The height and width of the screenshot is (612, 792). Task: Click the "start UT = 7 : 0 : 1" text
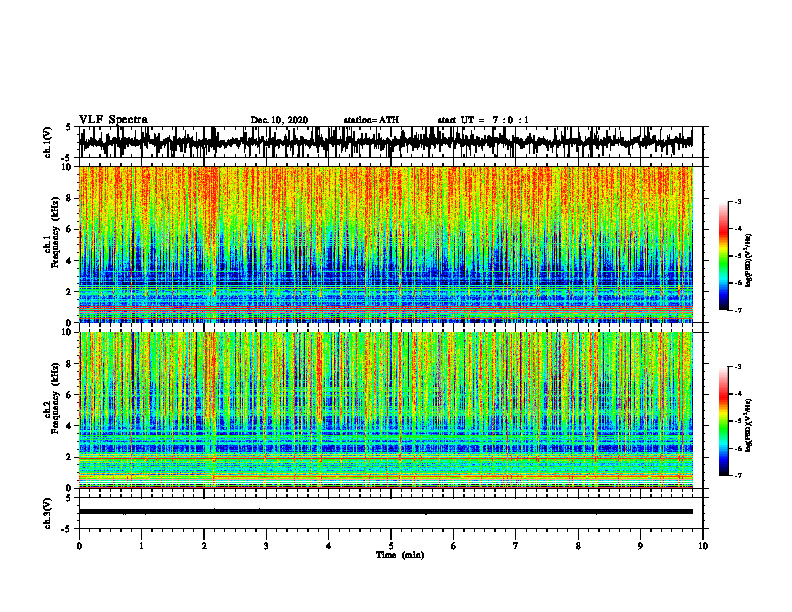483,120
